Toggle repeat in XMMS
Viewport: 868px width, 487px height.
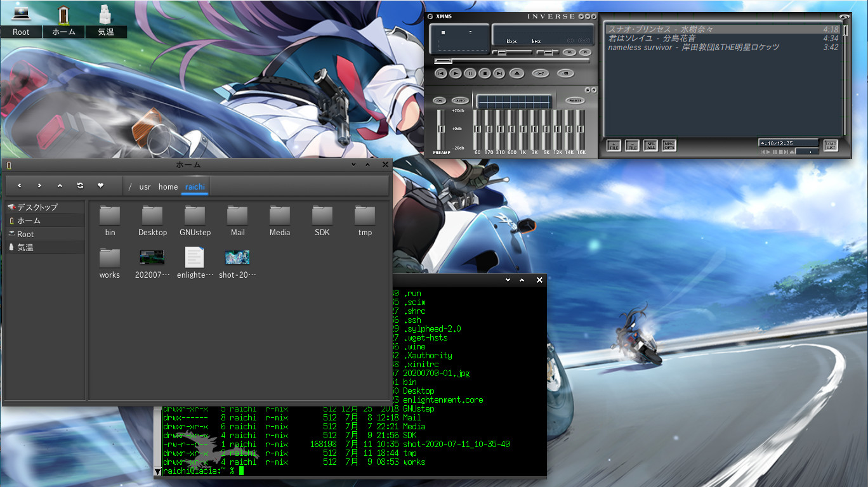click(x=565, y=74)
